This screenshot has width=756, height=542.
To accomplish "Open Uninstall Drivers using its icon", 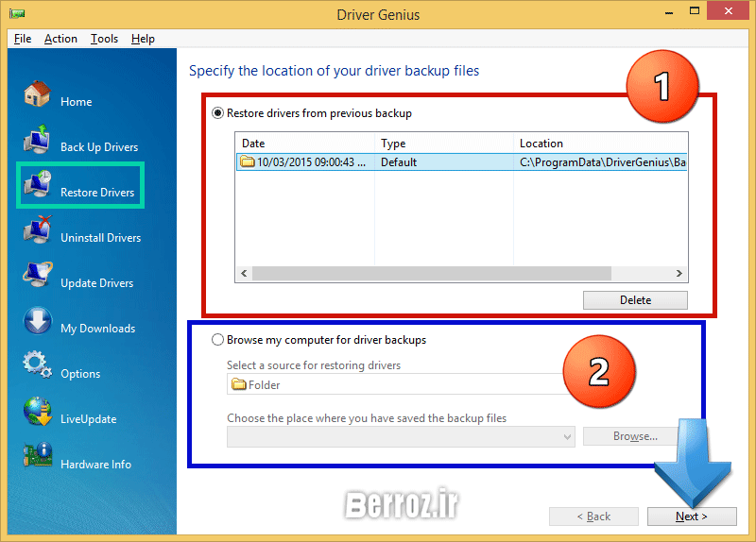I will click(x=37, y=231).
